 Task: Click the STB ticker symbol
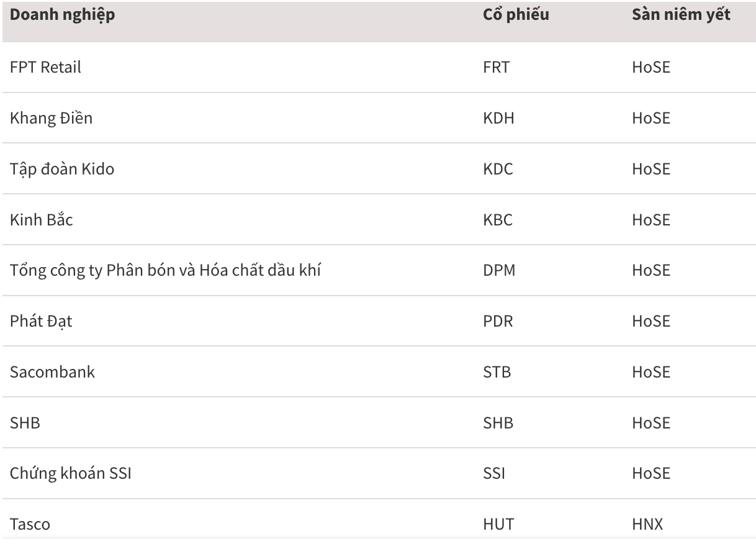tap(497, 373)
